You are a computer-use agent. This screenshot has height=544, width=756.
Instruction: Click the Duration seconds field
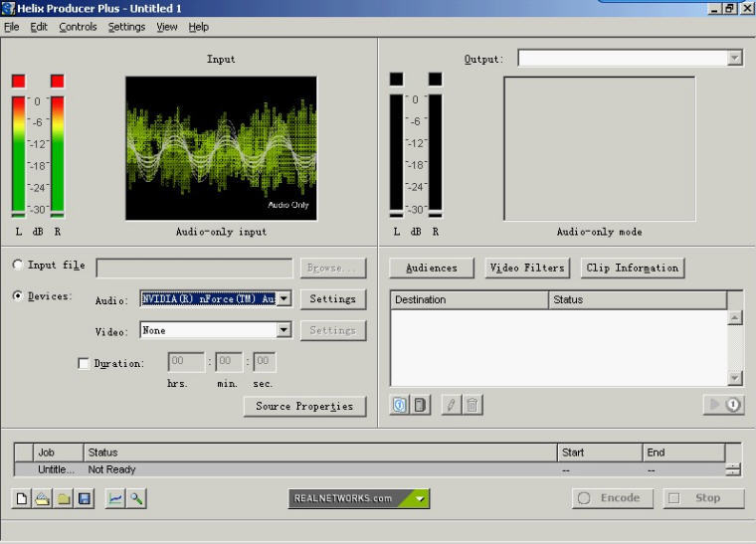coord(265,362)
